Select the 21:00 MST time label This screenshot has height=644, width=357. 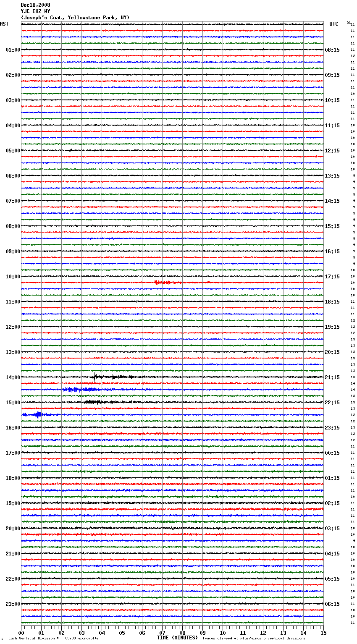click(13, 554)
